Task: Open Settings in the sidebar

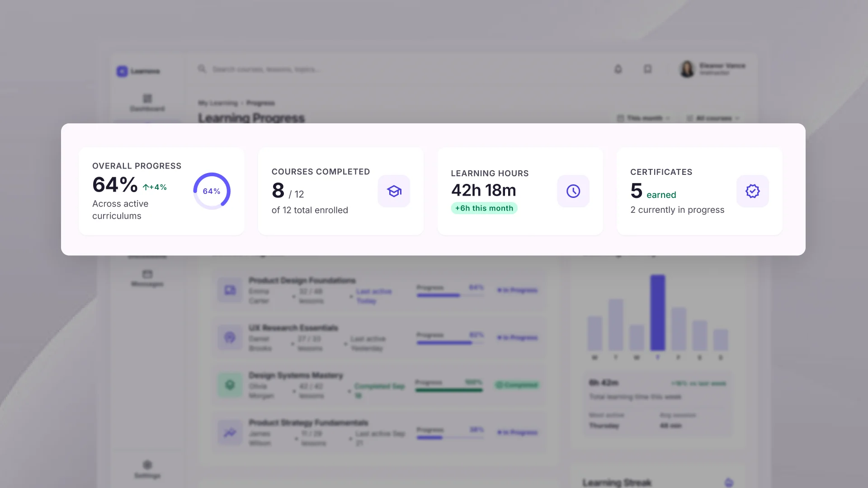Action: coord(147,469)
